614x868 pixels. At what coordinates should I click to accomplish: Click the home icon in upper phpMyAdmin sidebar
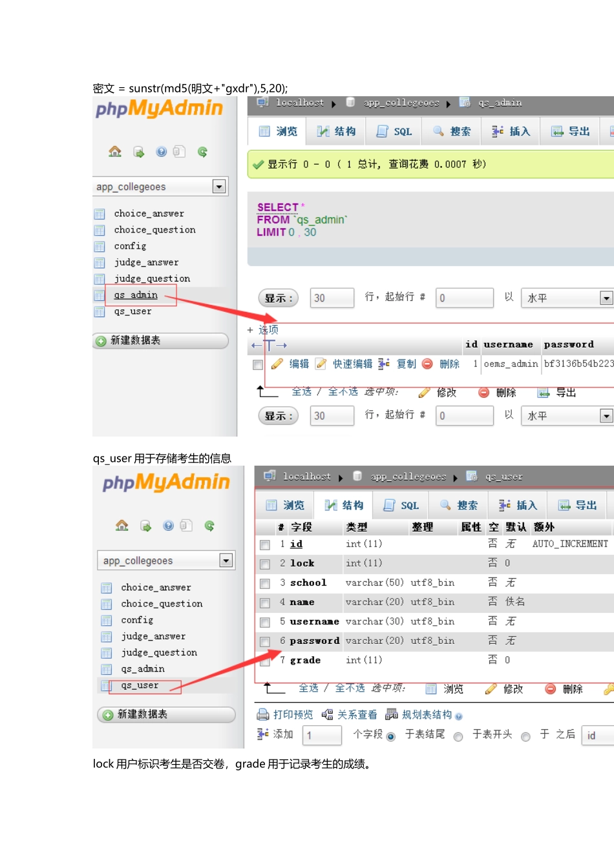115,151
